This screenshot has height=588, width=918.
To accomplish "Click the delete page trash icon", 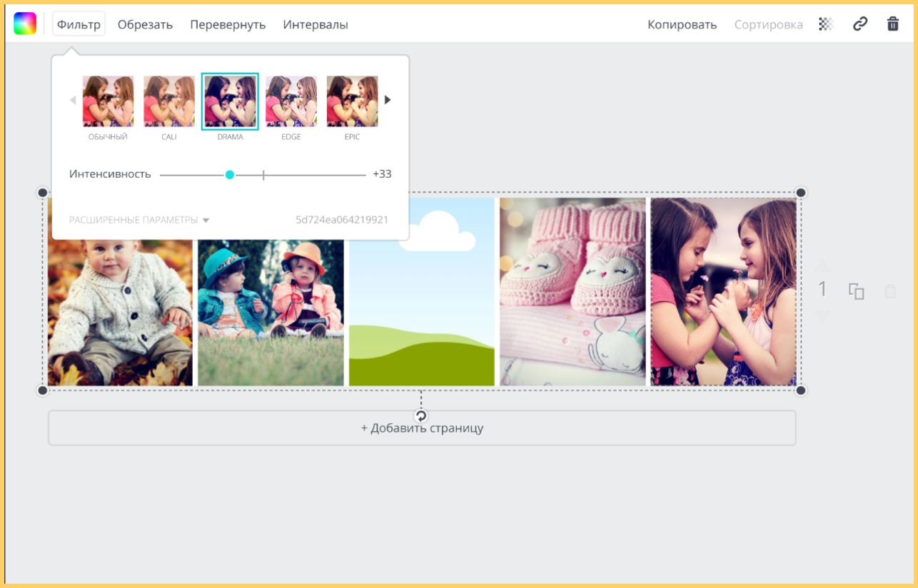I will [890, 291].
